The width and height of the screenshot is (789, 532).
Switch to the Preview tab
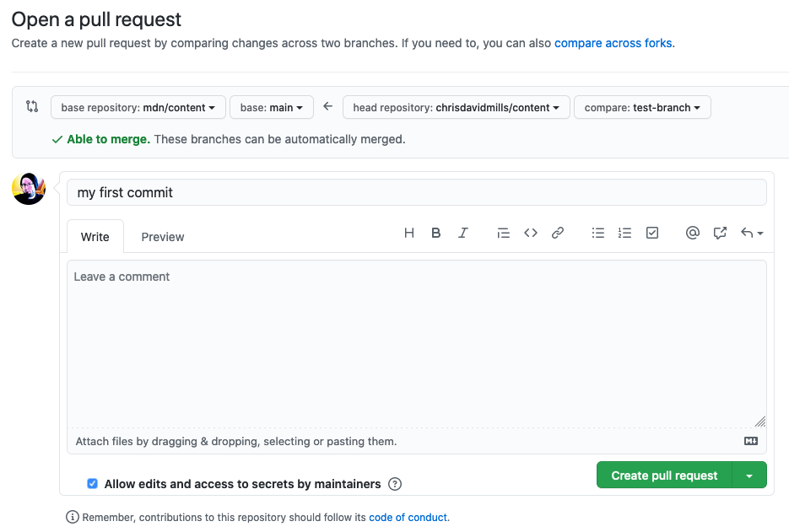tap(163, 237)
